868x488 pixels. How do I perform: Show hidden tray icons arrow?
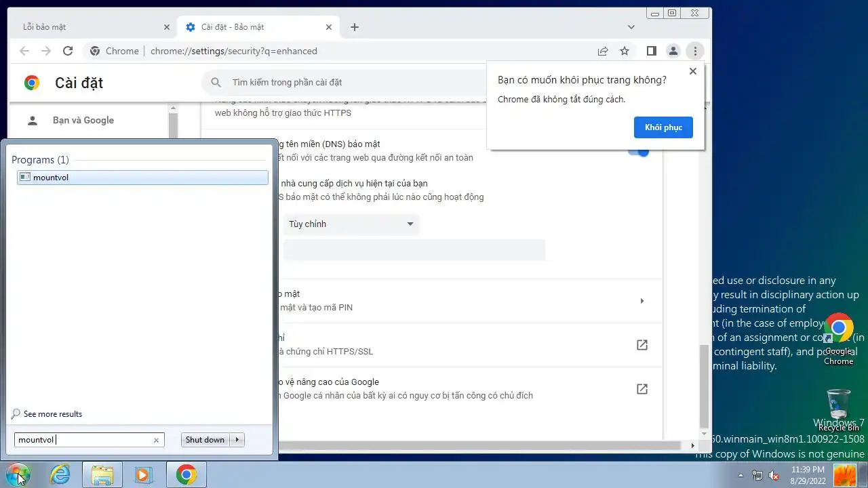coord(741,475)
